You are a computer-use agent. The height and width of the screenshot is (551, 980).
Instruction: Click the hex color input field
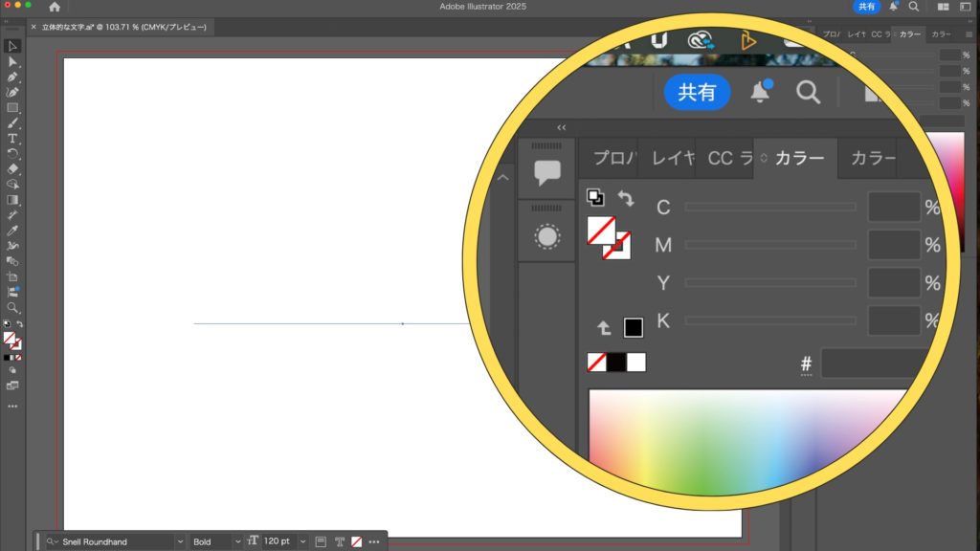click(x=871, y=364)
